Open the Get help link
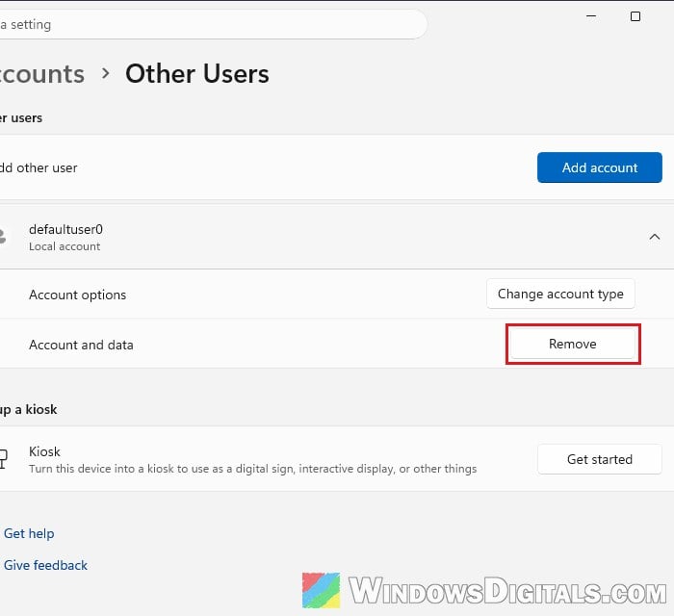The image size is (674, 616). click(x=29, y=533)
